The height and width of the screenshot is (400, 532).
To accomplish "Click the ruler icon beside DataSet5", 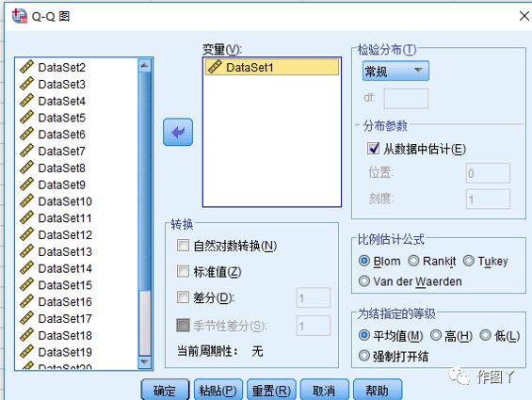I will coord(26,117).
